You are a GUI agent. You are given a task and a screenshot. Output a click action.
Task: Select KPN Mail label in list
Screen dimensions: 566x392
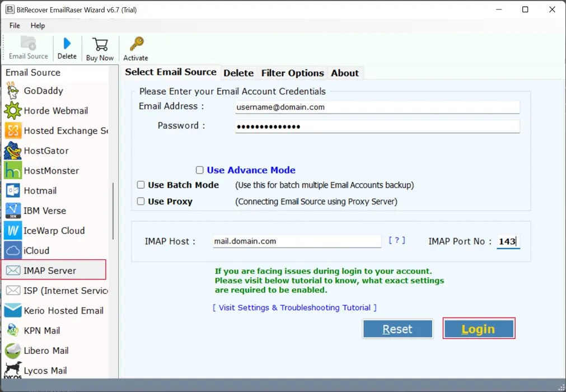[x=42, y=330]
